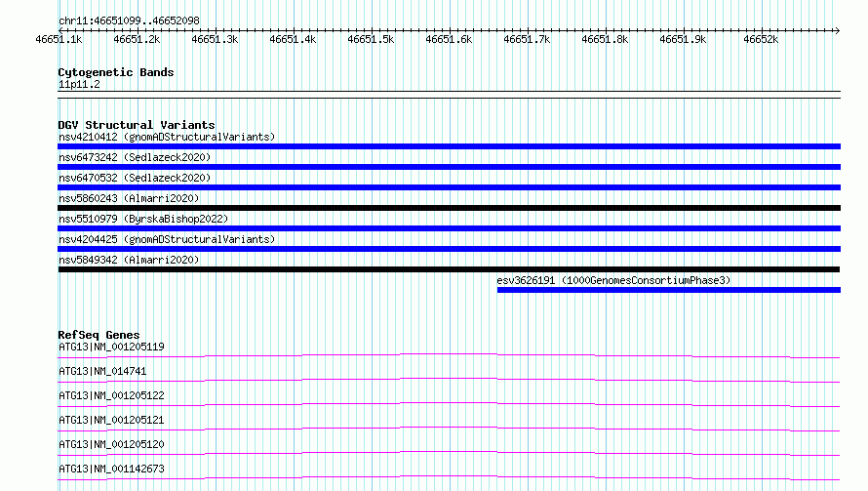Click the 46651.6k ruler tick label
This screenshot has height=491, width=868.
coord(449,39)
